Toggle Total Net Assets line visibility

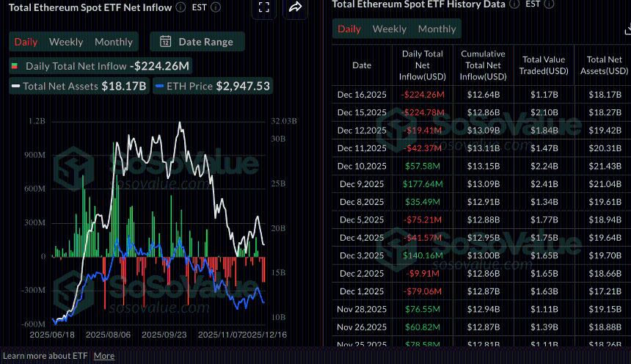[79, 86]
